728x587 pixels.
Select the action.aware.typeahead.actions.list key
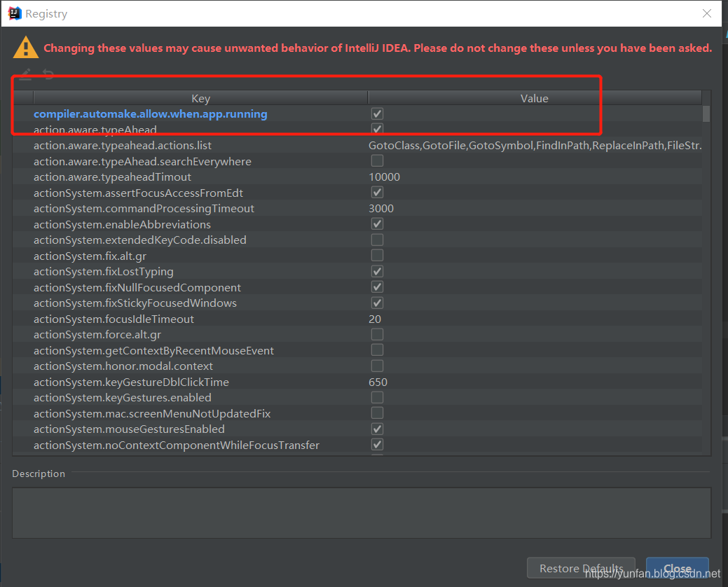[x=123, y=145]
